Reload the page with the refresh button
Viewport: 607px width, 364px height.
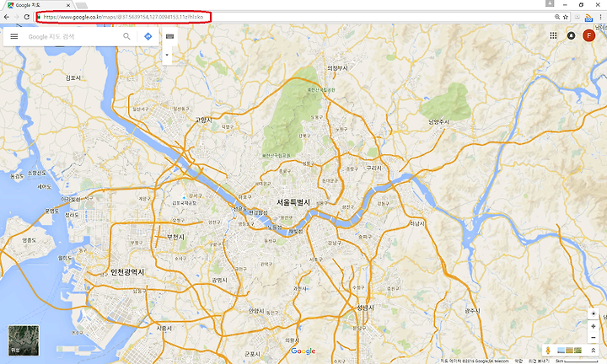(x=27, y=17)
